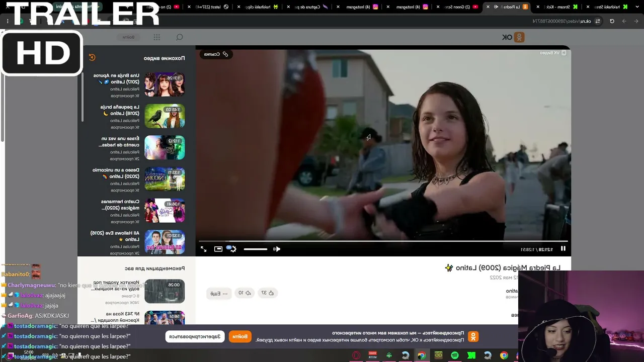Viewport: 644px width, 362px height.
Task: Open the Kick app from taskbar
Action: tap(471, 355)
